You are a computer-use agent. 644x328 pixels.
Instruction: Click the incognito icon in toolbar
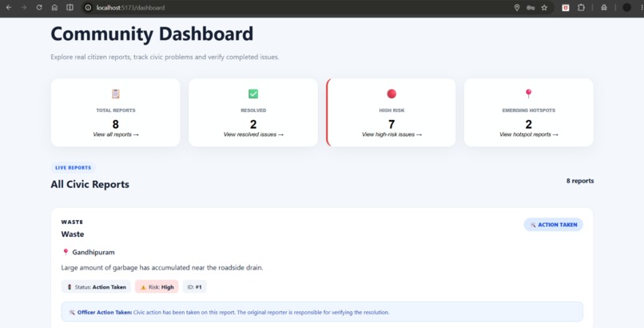point(604,7)
